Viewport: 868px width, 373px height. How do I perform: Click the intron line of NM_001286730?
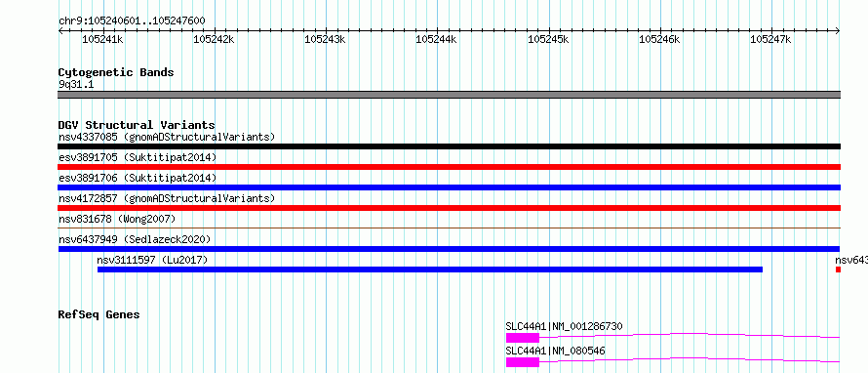tap(690, 334)
